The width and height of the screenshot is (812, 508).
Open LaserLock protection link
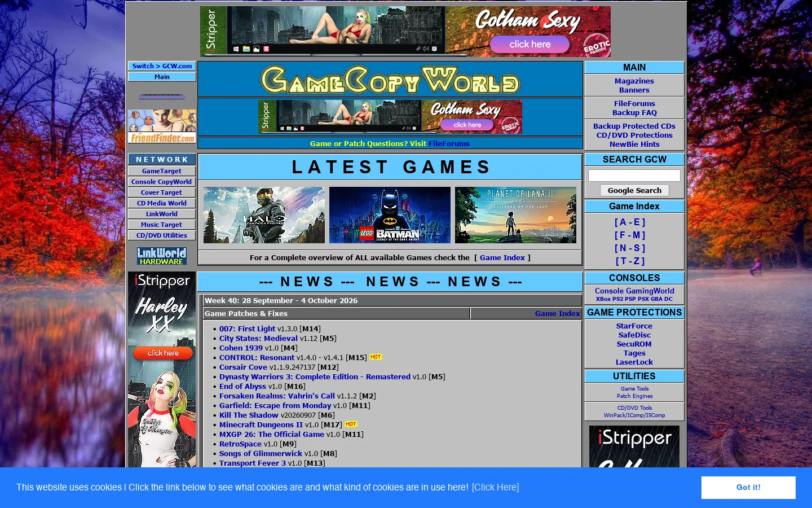[634, 362]
